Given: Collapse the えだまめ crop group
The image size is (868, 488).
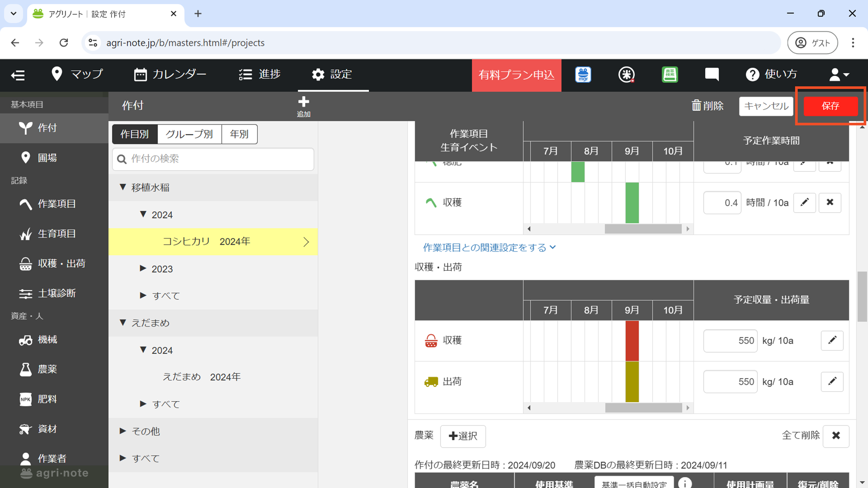Looking at the screenshot, I should coord(123,322).
